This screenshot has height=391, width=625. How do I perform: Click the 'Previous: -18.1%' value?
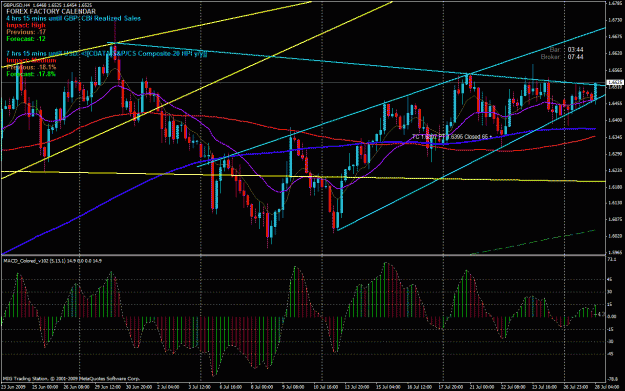pos(31,67)
